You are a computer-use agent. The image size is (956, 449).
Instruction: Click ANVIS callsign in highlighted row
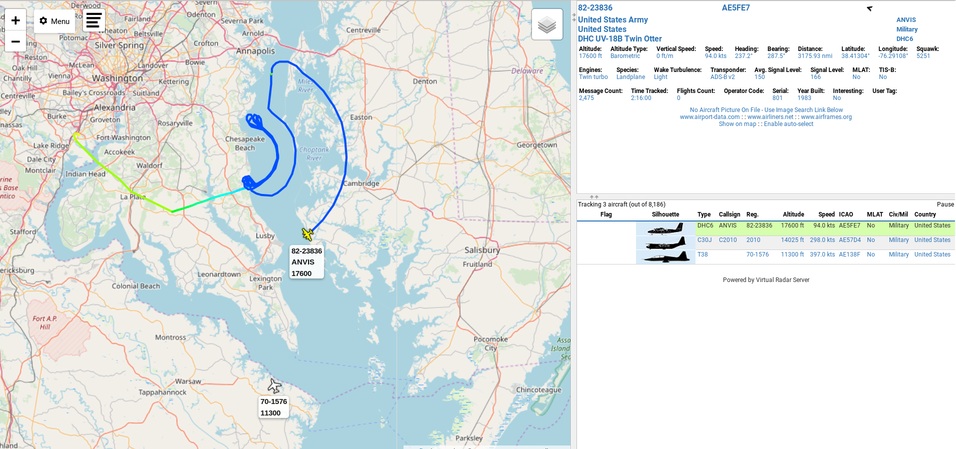(728, 226)
